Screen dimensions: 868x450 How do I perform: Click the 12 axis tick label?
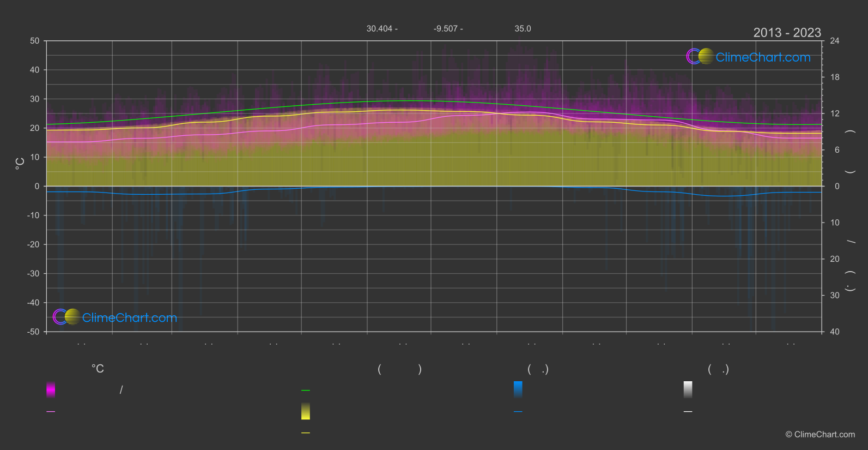(x=835, y=113)
